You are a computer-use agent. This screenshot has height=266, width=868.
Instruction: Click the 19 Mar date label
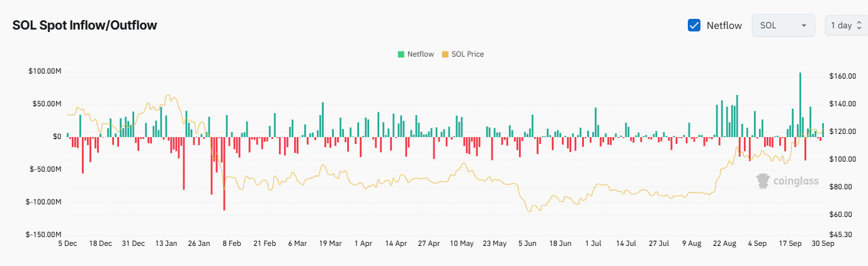(x=330, y=243)
